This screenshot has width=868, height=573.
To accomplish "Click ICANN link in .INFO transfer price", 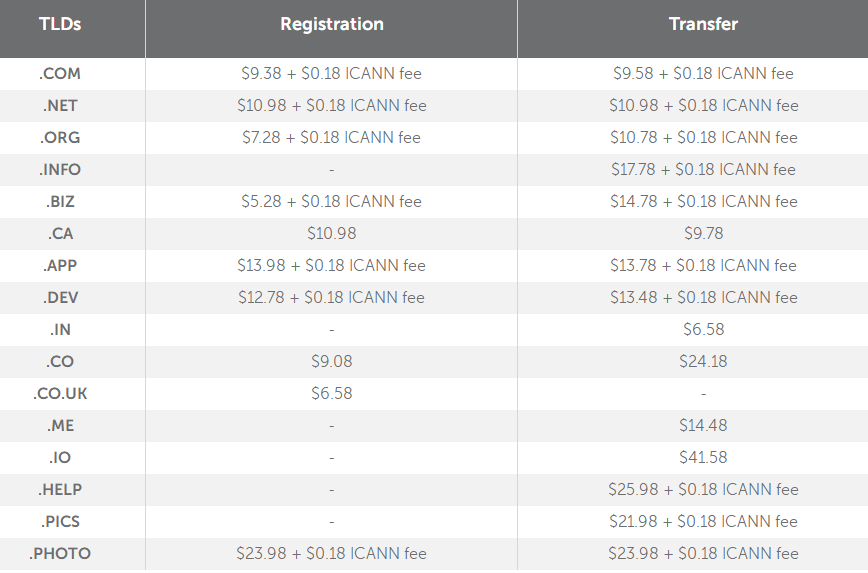I will click(744, 169).
